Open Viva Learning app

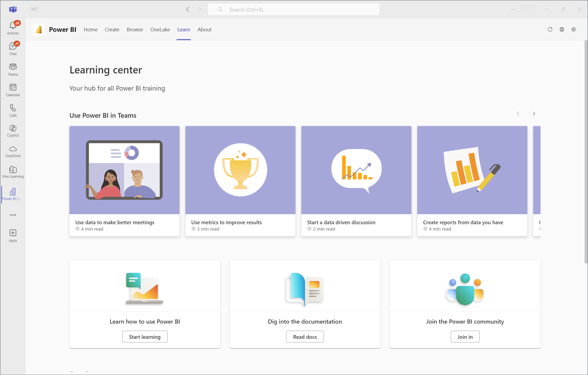pos(13,172)
